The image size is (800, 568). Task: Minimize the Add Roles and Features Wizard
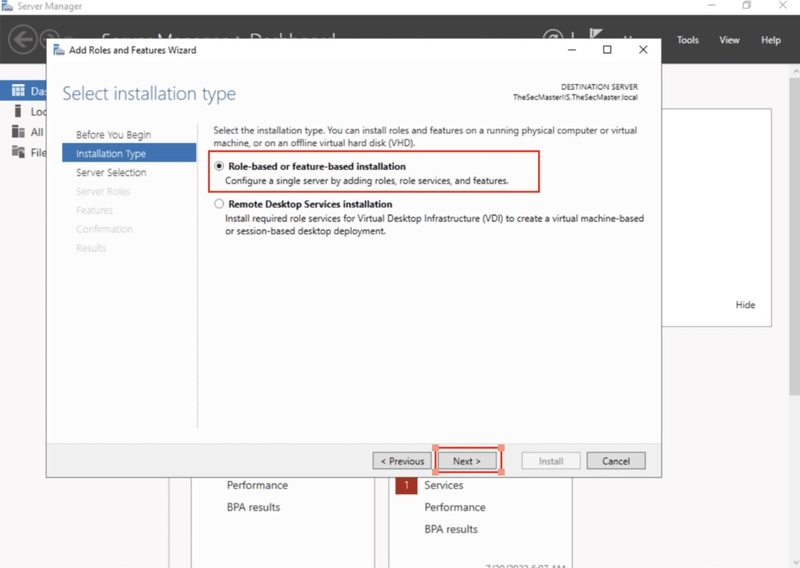tap(572, 50)
